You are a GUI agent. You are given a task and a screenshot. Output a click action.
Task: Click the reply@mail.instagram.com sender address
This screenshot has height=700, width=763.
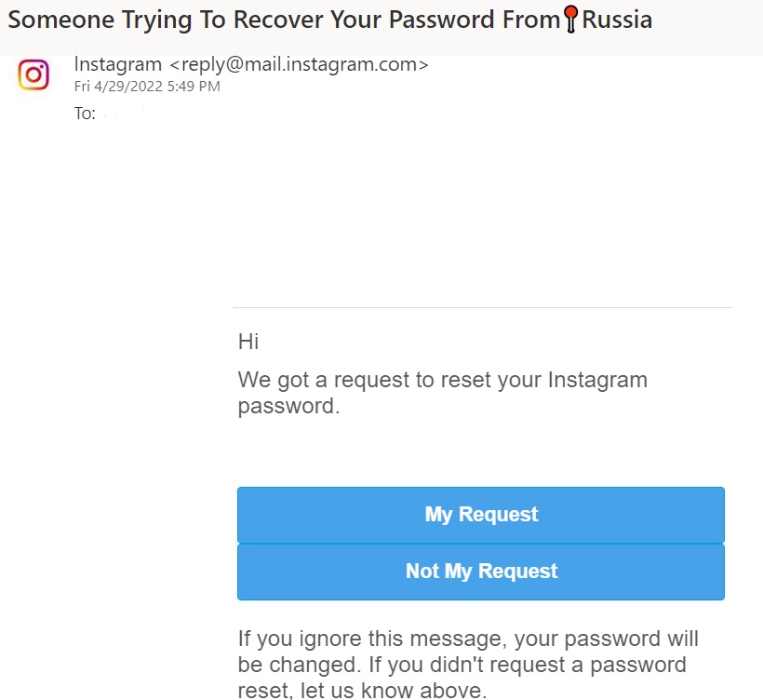click(299, 64)
